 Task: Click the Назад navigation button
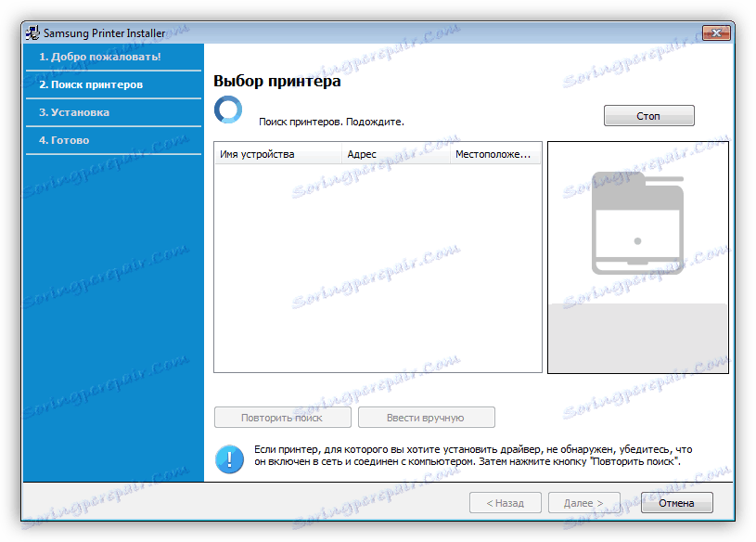(x=505, y=502)
